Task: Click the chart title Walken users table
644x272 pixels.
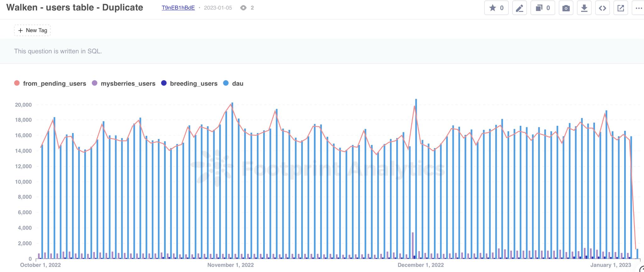Action: pos(75,8)
